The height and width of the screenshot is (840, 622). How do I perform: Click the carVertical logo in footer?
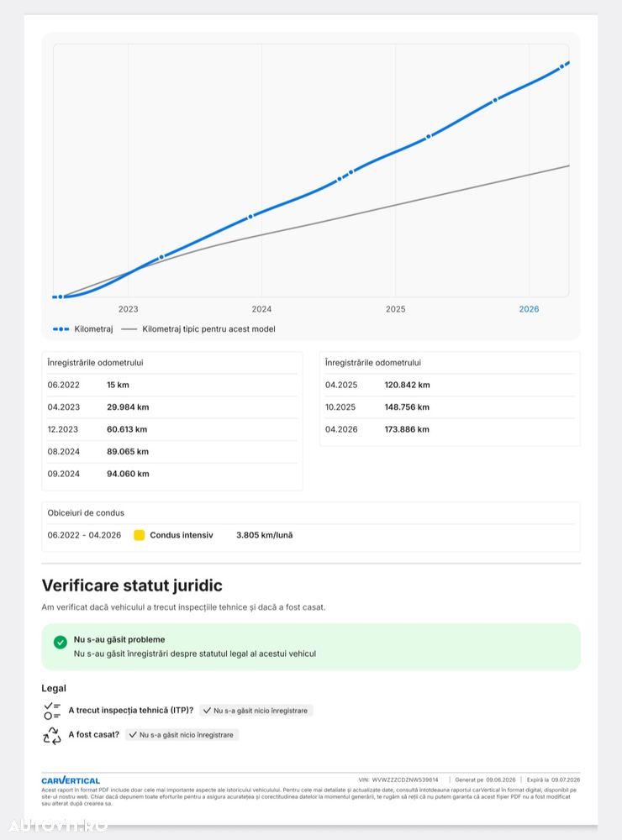(x=71, y=780)
